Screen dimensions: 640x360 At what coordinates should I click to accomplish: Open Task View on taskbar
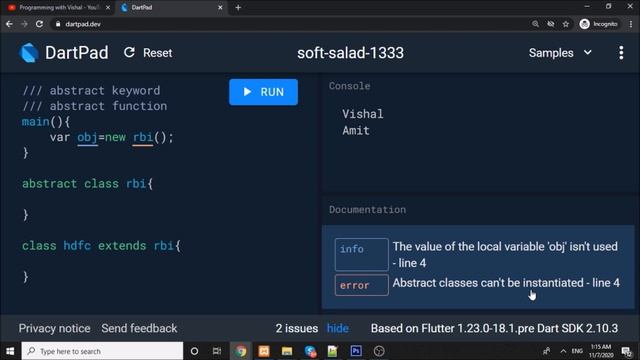point(217,351)
